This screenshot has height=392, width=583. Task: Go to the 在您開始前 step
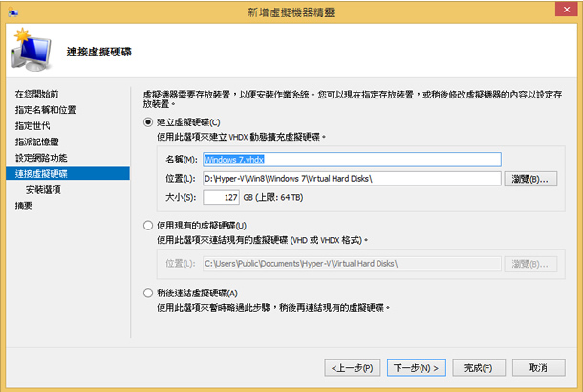(x=36, y=94)
